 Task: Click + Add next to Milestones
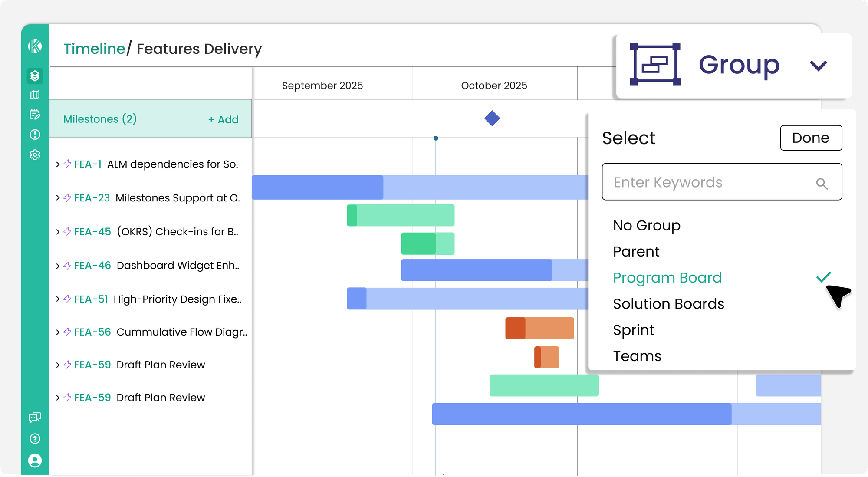point(223,119)
